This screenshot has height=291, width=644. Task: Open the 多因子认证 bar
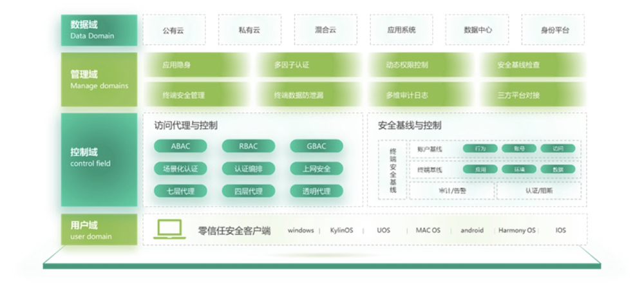pos(309,65)
